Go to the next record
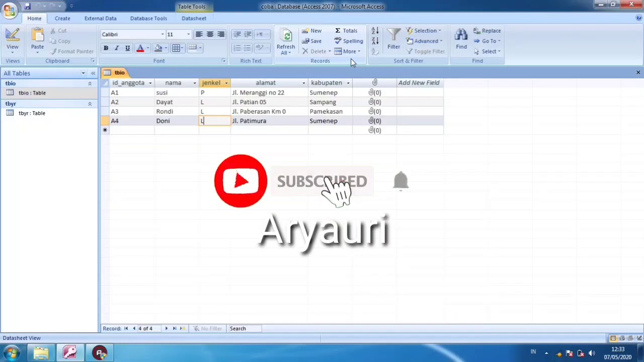 point(166,329)
